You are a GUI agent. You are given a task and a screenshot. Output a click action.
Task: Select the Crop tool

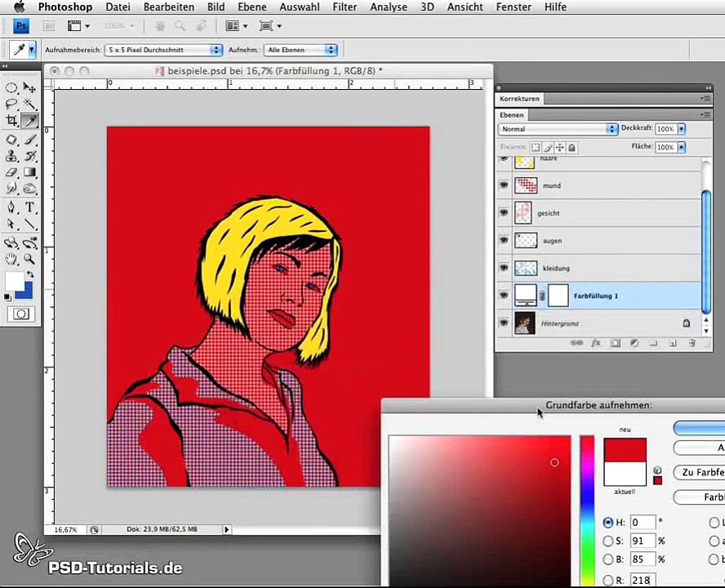11,121
